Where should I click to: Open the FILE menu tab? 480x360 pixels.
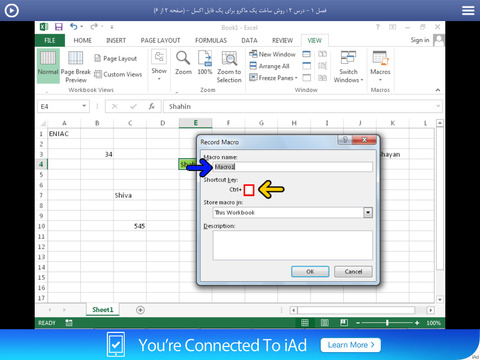[x=50, y=40]
